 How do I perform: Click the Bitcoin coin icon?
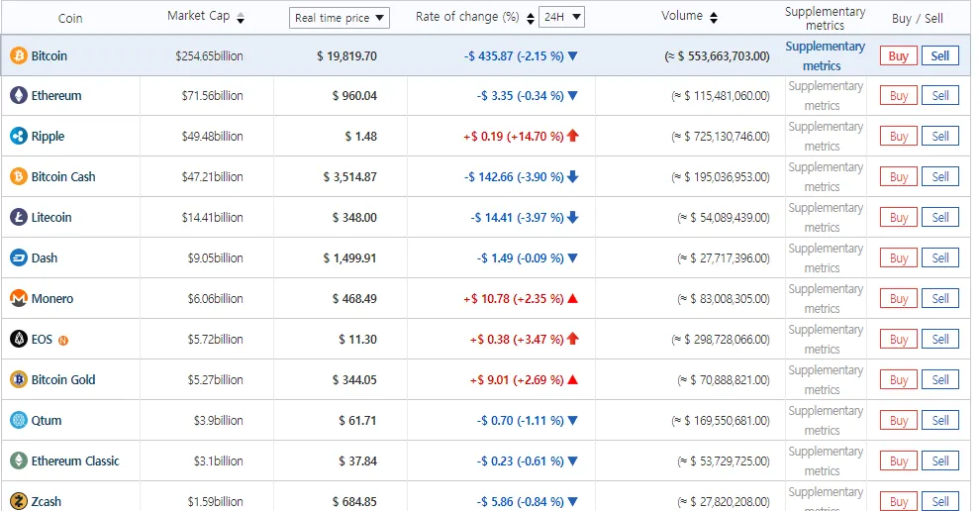(x=19, y=55)
